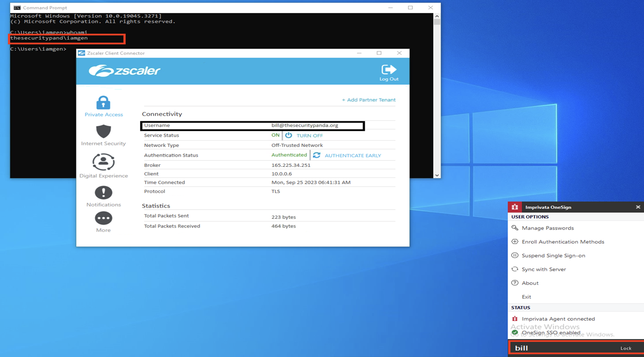Open Private Access lock icon in Zscaler
Viewport: 644px width, 357px height.
(103, 102)
